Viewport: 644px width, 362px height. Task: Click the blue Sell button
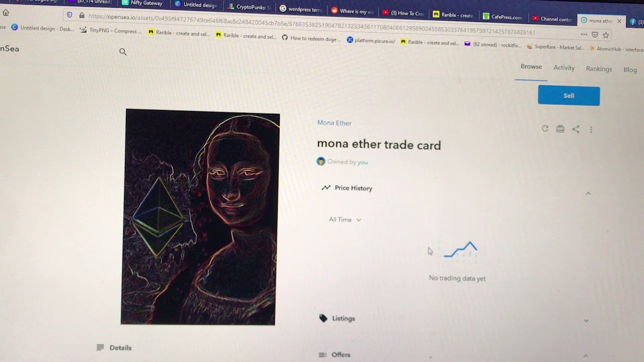tap(569, 96)
